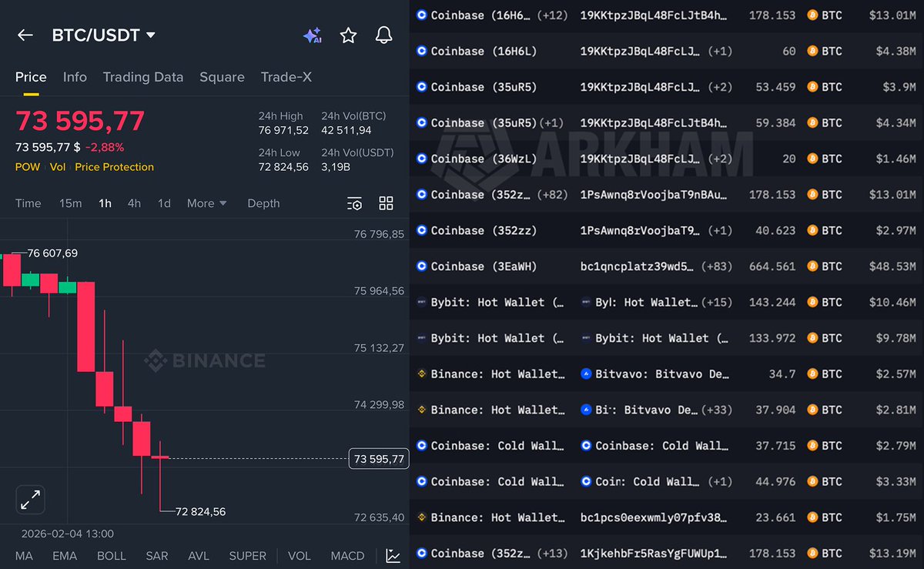The height and width of the screenshot is (569, 924).
Task: Add BTC/USDT to favorites star
Action: [348, 35]
